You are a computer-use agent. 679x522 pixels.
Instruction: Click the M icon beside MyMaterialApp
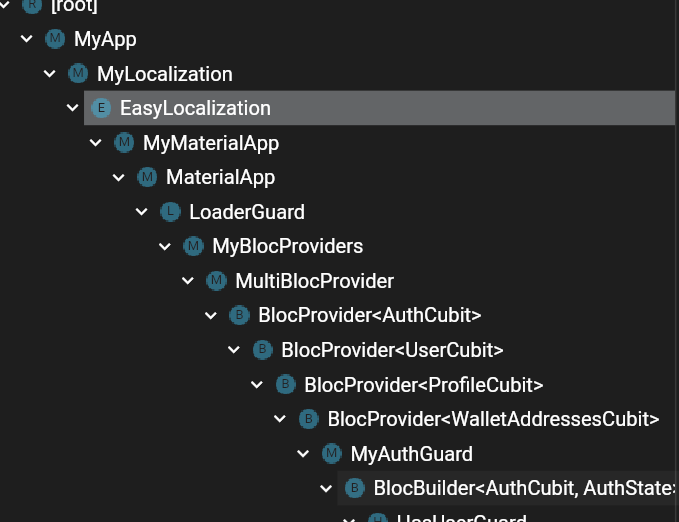[124, 143]
